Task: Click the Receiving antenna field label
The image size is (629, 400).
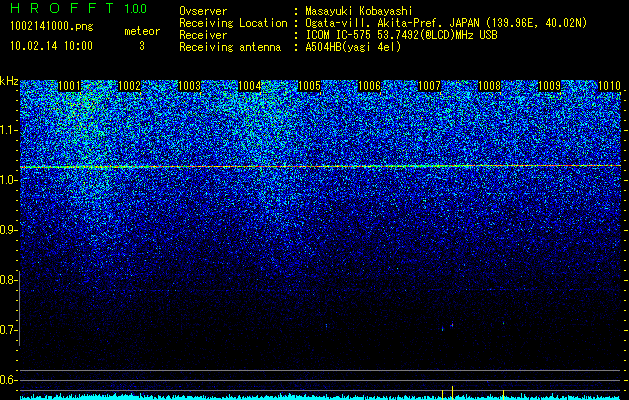Action: pos(230,47)
